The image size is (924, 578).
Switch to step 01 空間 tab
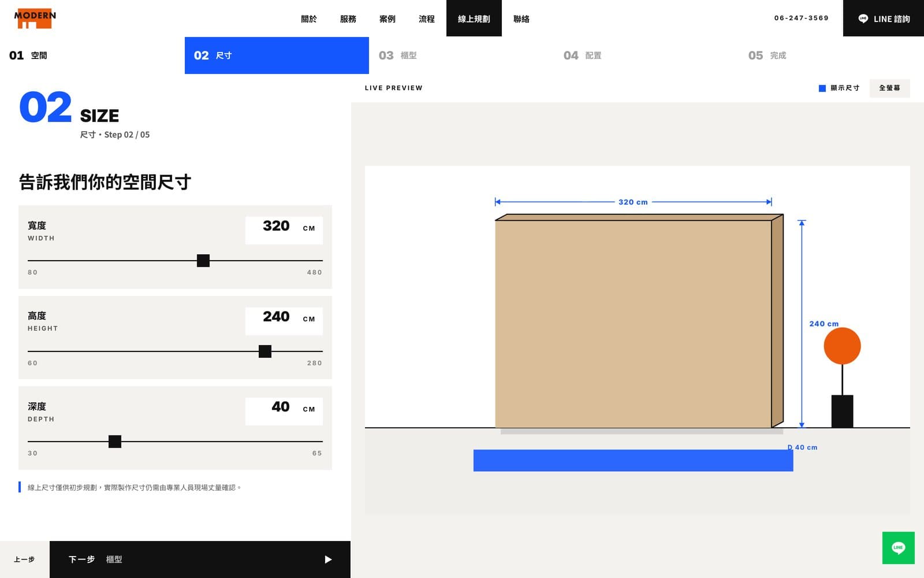point(92,55)
